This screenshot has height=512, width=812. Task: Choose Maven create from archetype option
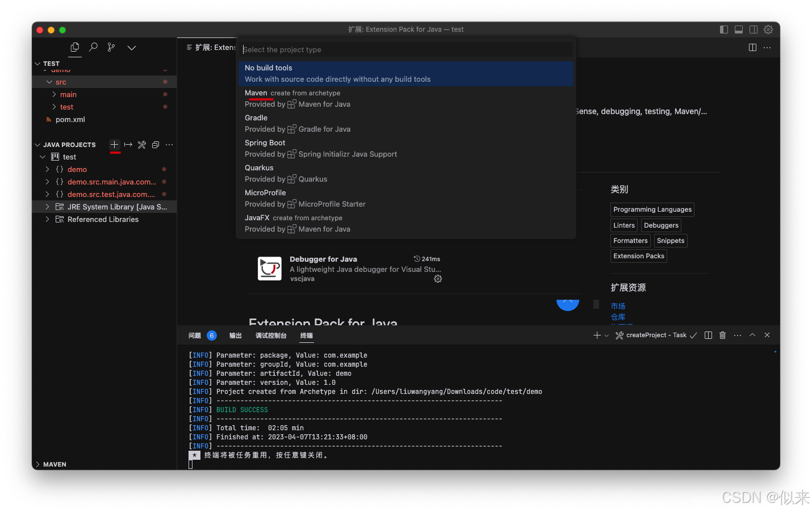406,99
